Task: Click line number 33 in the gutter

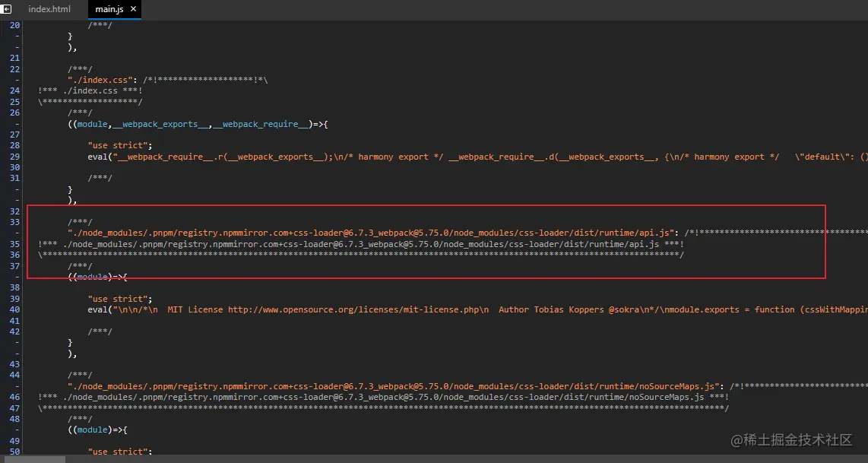Action: (15, 222)
